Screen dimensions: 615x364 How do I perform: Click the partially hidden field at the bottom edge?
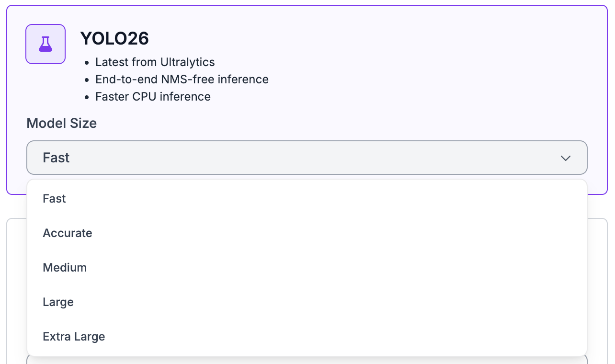(x=307, y=360)
